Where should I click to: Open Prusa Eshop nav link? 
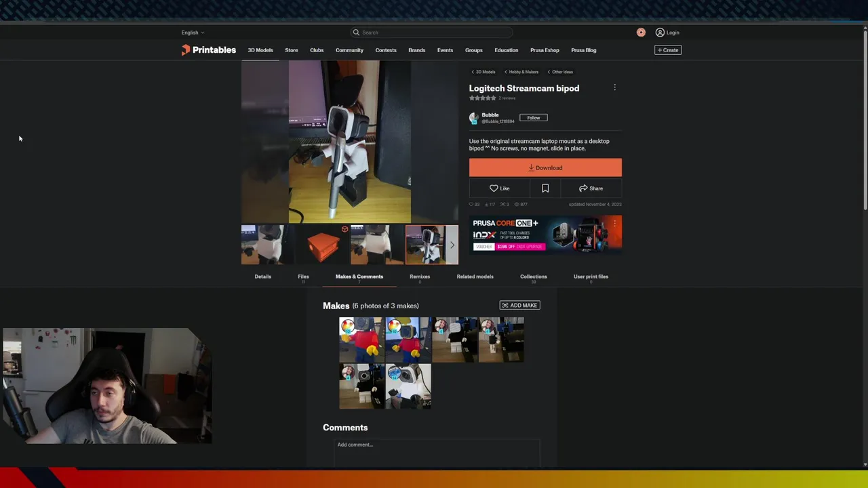pos(545,50)
